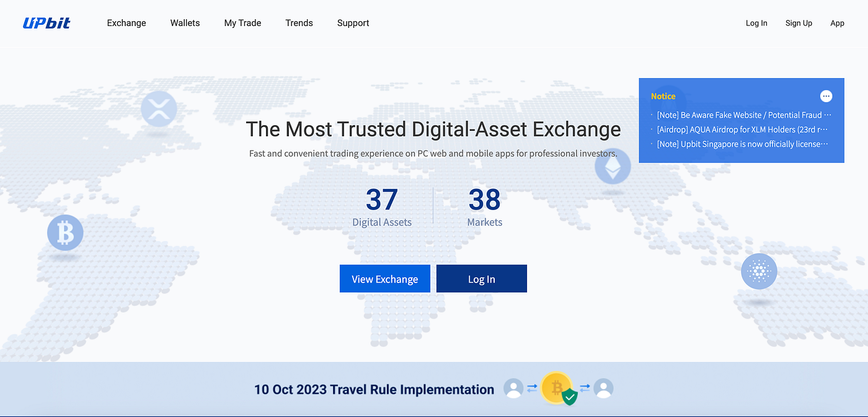Image resolution: width=868 pixels, height=417 pixels.
Task: Open the App link in header
Action: click(837, 23)
